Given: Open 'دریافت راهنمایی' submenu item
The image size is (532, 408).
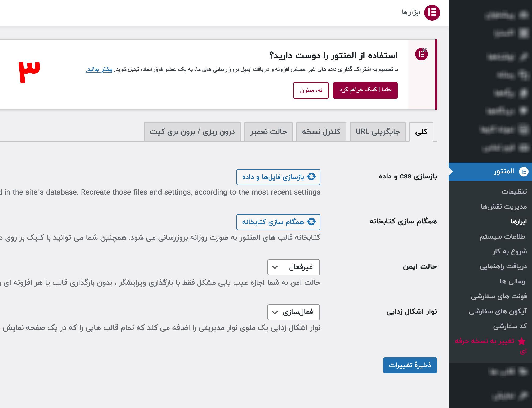Looking at the screenshot, I should pos(503,266).
